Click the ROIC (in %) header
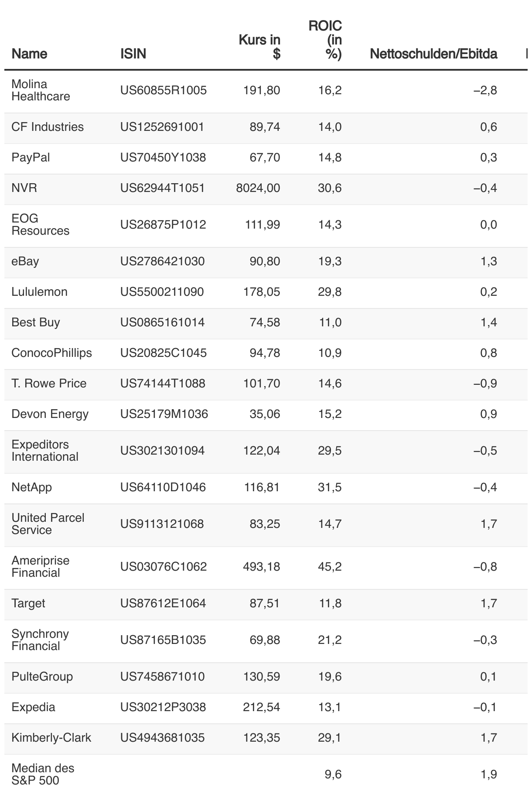This screenshot has width=532, height=801. 325,40
